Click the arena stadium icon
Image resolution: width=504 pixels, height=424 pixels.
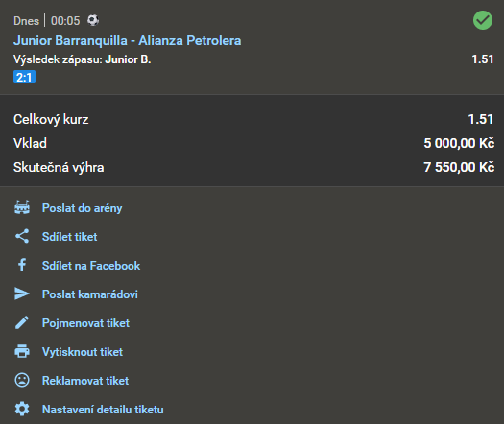tap(22, 208)
